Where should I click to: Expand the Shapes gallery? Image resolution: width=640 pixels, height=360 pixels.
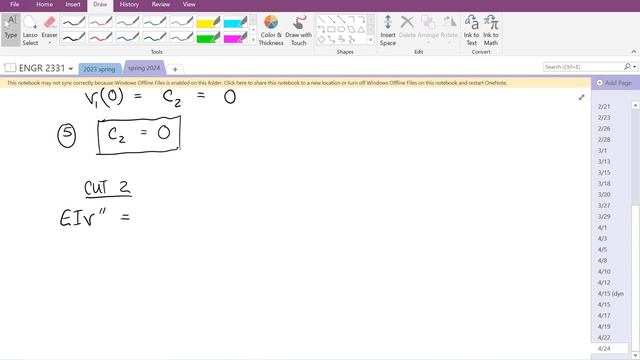[371, 40]
